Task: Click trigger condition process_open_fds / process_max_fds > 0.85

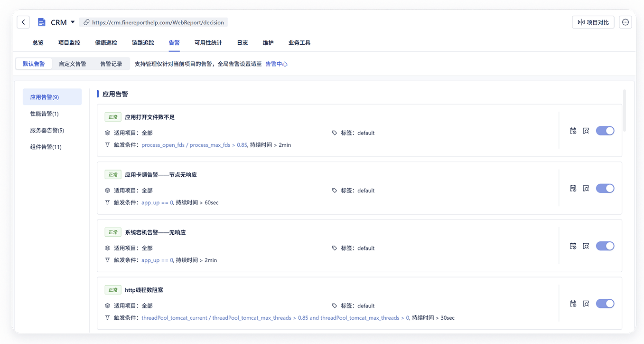Action: [195, 145]
